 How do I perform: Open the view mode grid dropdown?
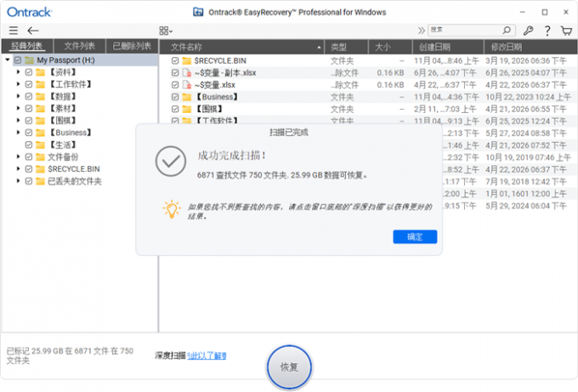click(166, 31)
